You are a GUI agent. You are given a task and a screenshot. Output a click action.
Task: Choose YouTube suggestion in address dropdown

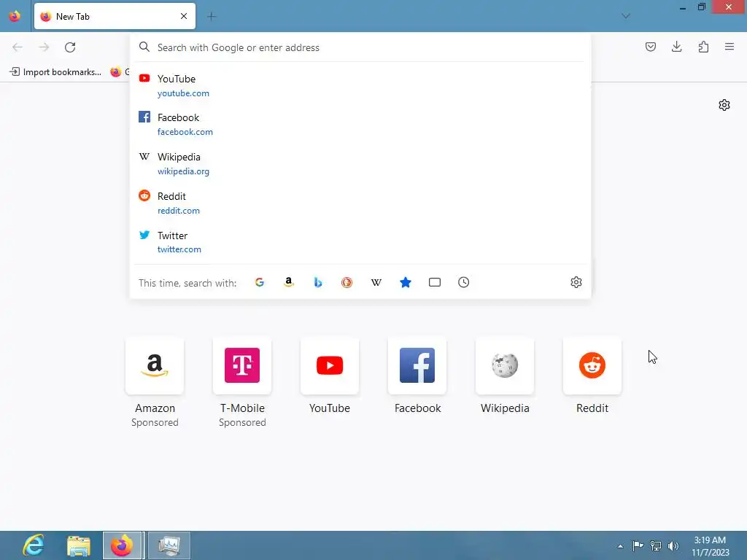tap(360, 86)
